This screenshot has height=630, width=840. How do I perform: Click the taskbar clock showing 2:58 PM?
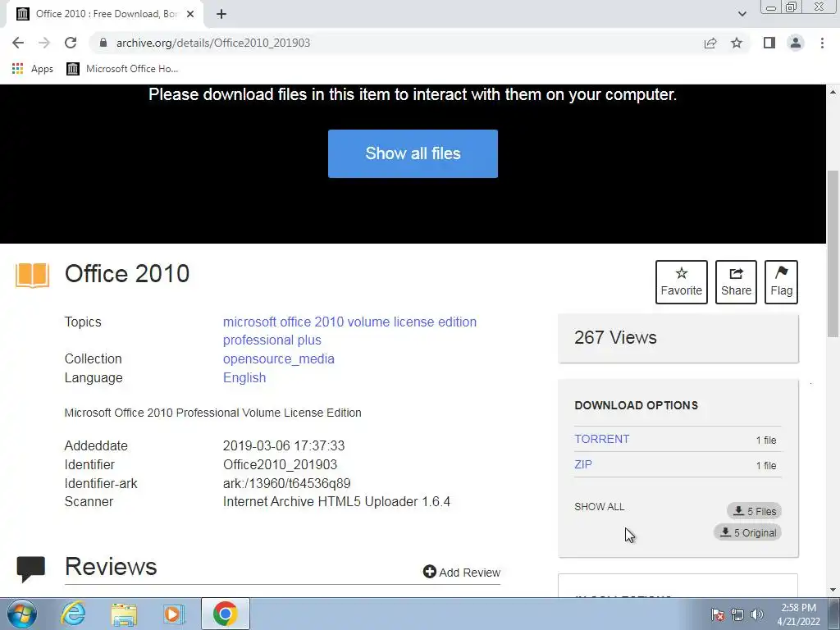coord(798,614)
